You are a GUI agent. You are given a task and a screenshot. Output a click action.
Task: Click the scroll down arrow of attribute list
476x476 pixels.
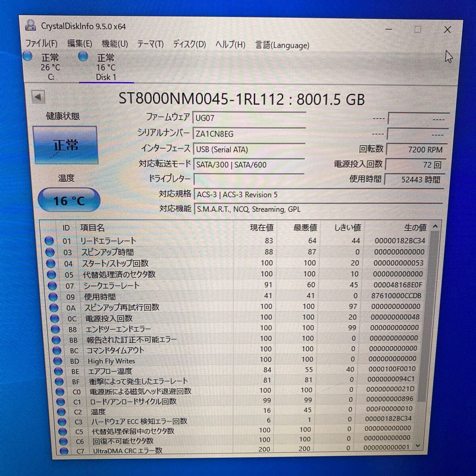pyautogui.click(x=418, y=446)
